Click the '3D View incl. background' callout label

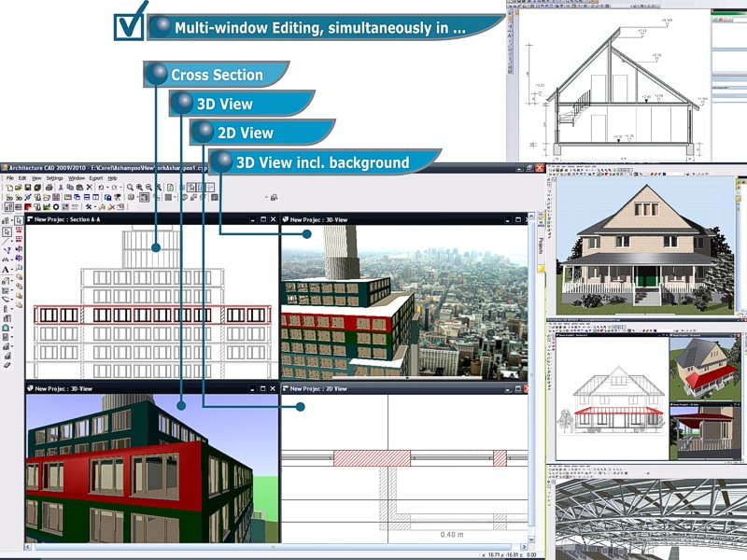tap(322, 161)
